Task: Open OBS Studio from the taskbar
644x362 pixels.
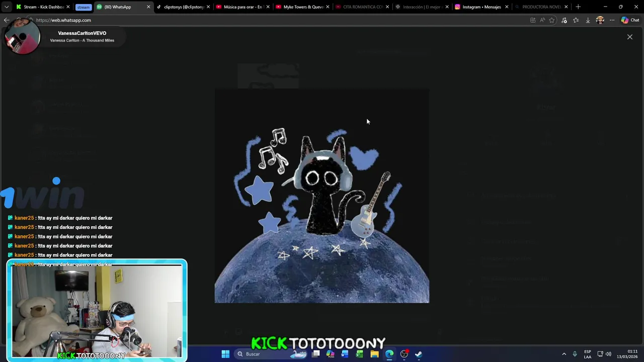Action: (x=404, y=354)
